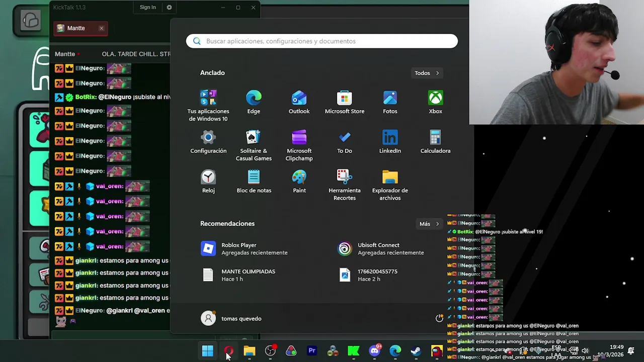Image resolution: width=644 pixels, height=362 pixels.
Task: Expand Todos pinned apps list
Action: click(x=427, y=73)
